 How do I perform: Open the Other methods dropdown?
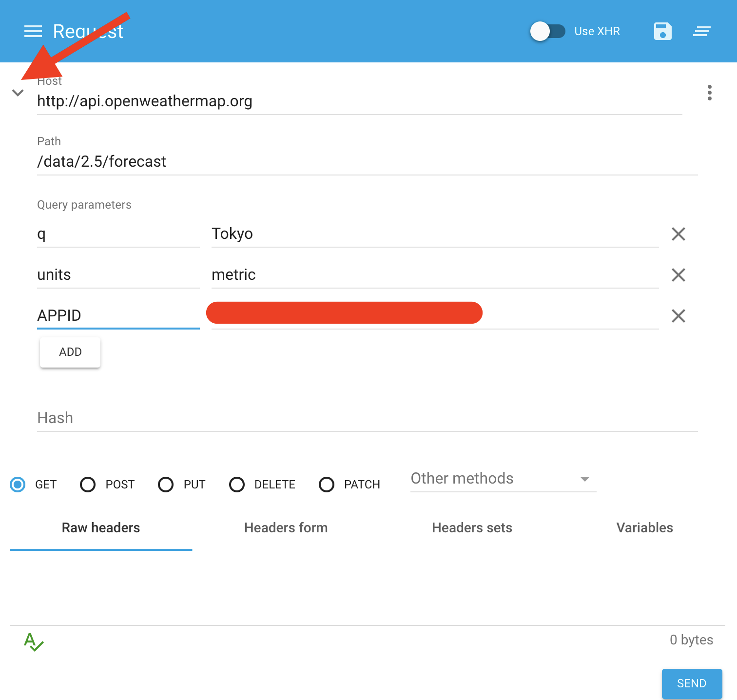click(503, 479)
